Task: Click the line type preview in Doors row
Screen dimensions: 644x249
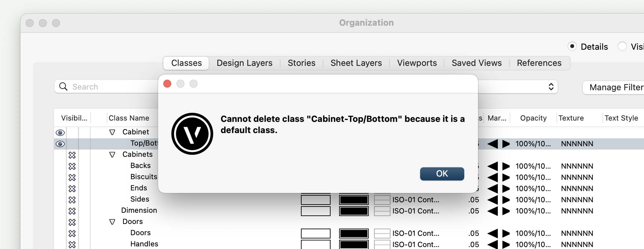Action: click(x=382, y=233)
